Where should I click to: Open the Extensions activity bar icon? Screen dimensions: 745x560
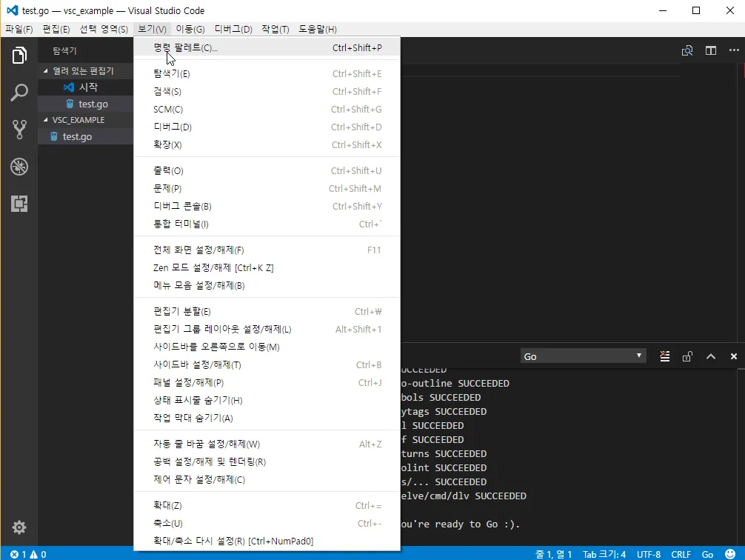tap(19, 204)
